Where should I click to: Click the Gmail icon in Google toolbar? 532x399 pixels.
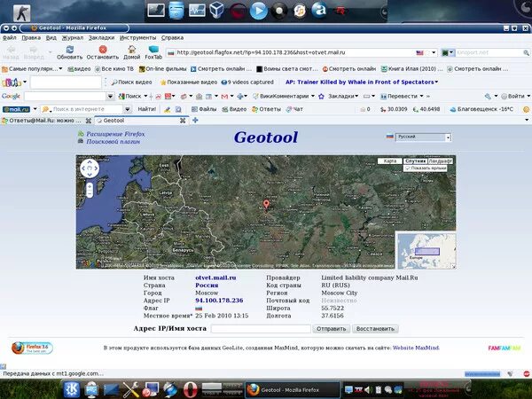click(x=224, y=97)
